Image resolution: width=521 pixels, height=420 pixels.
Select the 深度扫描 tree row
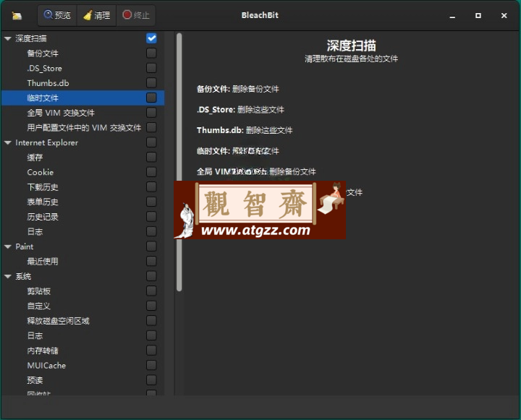pos(82,38)
